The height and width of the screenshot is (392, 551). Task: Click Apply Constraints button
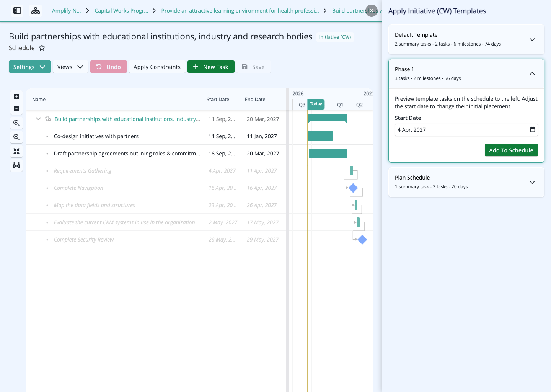157,67
